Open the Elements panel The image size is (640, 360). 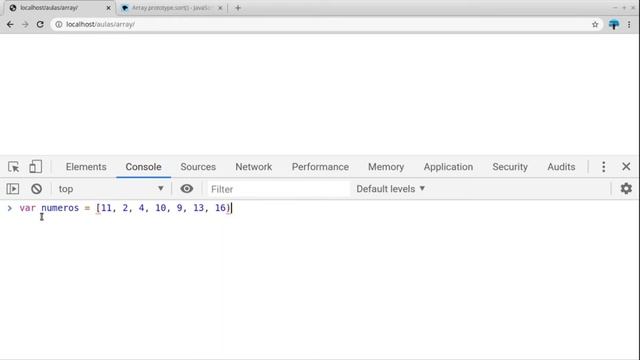click(x=86, y=167)
